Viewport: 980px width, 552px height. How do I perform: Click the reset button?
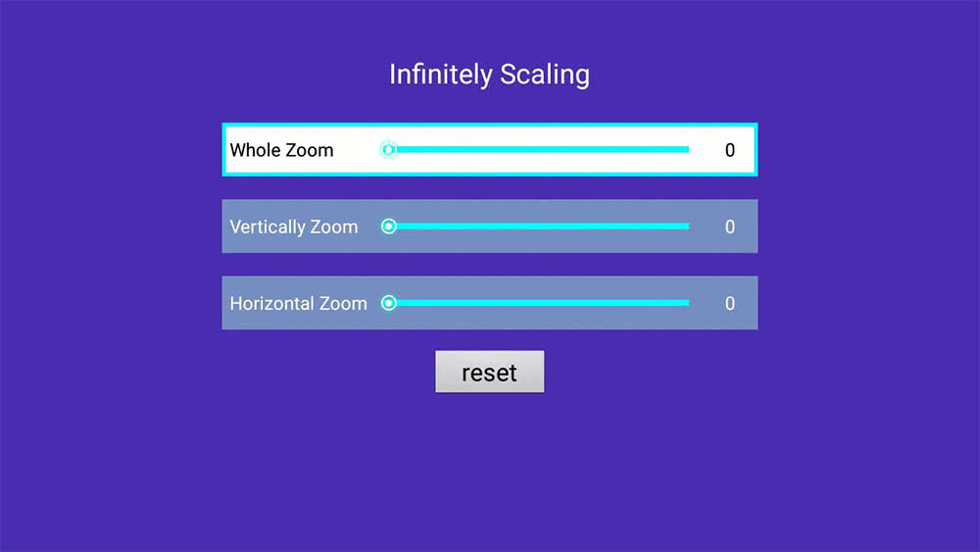[x=489, y=372]
